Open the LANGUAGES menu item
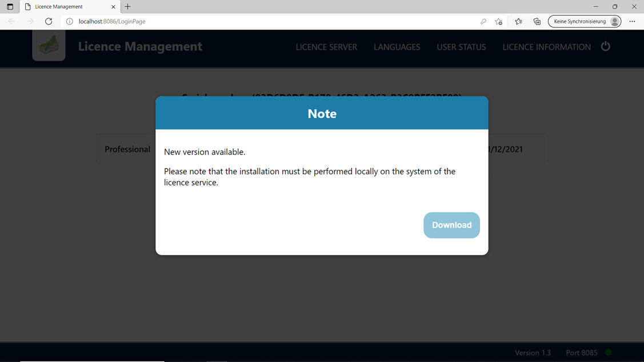This screenshot has height=362, width=644. [x=397, y=47]
